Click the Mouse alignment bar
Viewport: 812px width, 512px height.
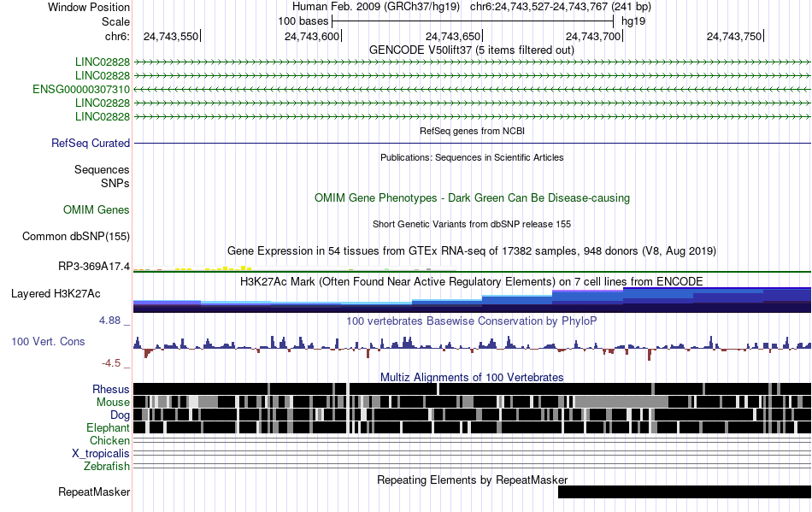point(473,402)
